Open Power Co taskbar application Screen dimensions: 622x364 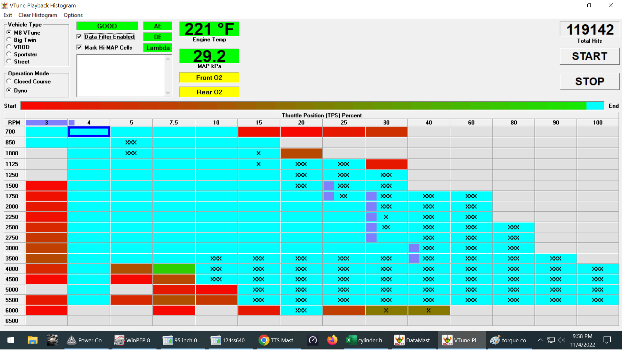86,340
